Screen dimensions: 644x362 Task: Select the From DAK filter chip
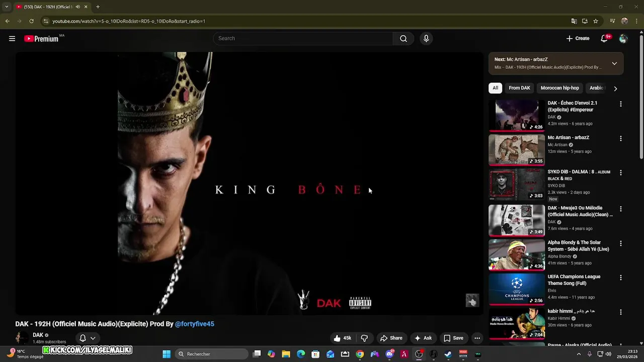point(519,88)
